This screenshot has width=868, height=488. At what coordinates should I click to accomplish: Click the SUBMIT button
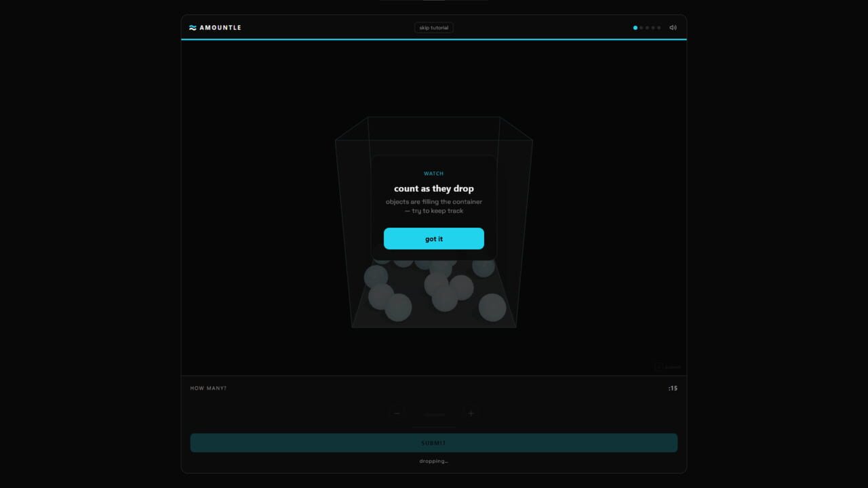(434, 443)
